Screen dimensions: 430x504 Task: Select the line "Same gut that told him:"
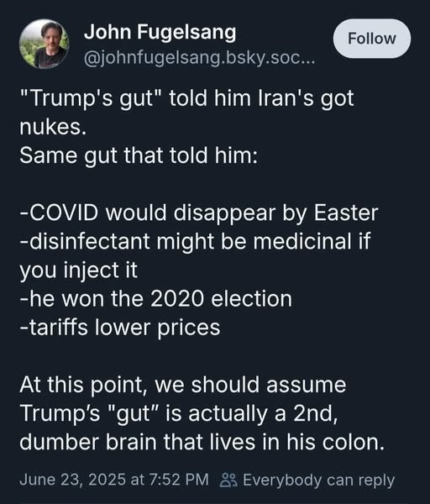(139, 156)
